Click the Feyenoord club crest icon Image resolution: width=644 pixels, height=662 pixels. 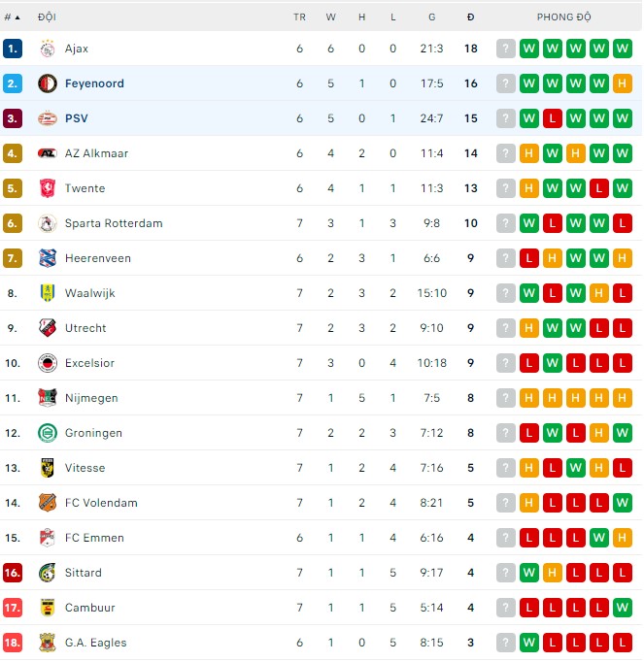coord(47,83)
